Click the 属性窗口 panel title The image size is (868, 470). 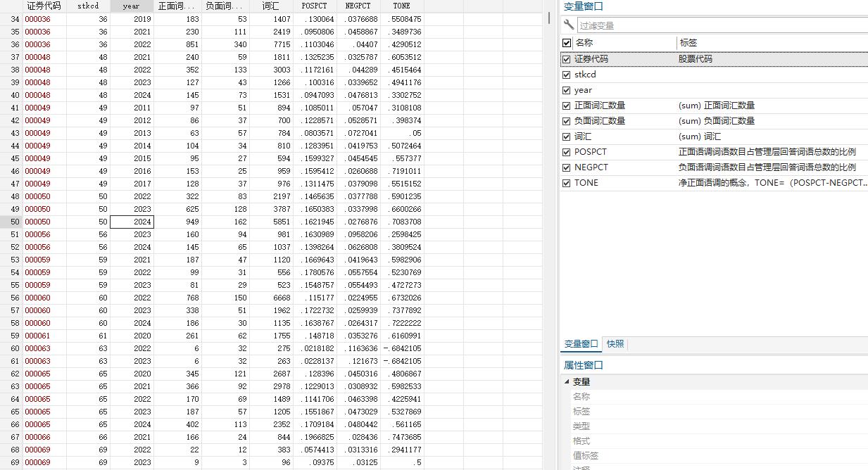tap(583, 365)
